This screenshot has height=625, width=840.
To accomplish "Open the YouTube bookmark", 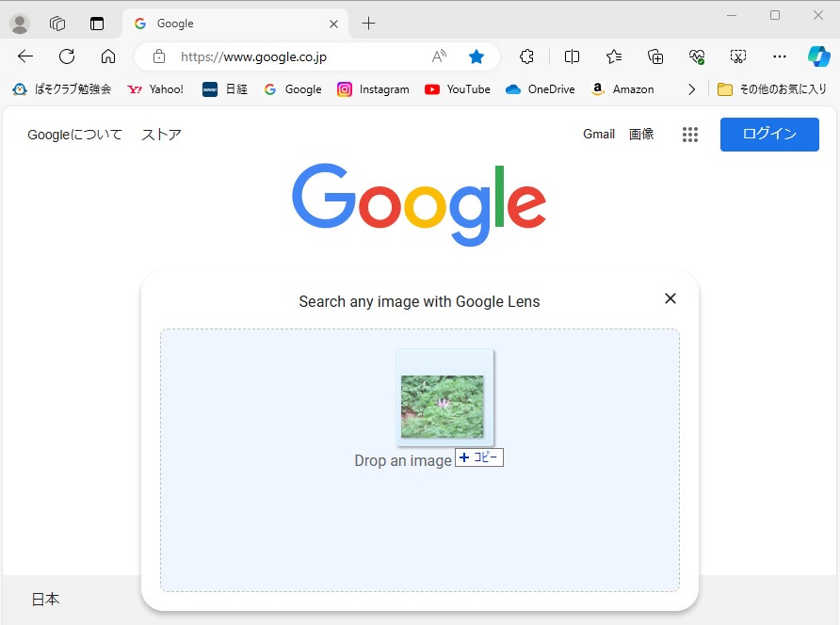I will click(458, 89).
